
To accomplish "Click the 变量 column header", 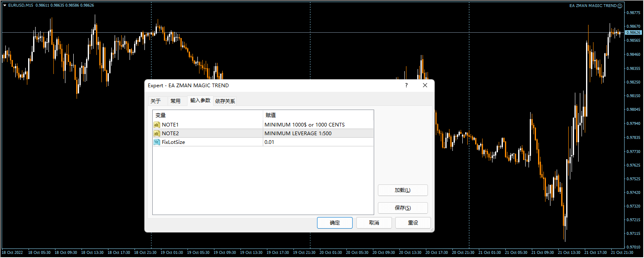I will point(208,115).
